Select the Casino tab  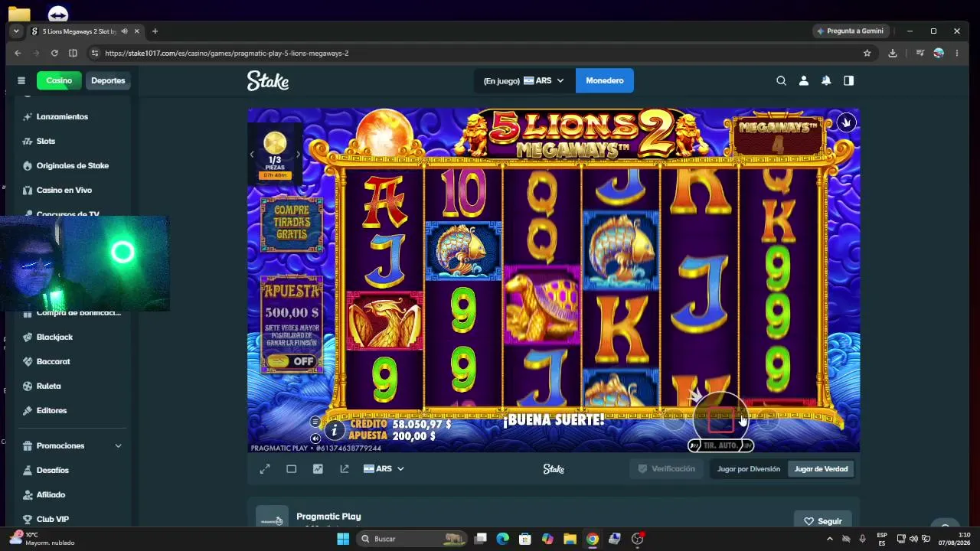pos(59,80)
